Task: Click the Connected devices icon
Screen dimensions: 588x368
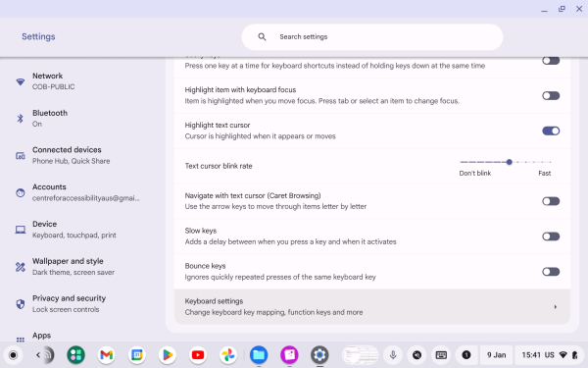Action: click(21, 155)
